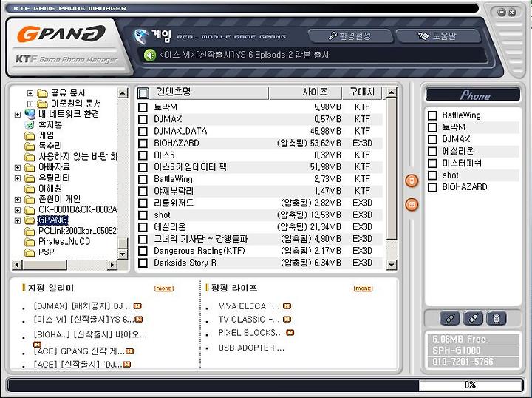Check the BIOHAZARD content list checkbox
This screenshot has width=532, height=398.
coord(143,144)
